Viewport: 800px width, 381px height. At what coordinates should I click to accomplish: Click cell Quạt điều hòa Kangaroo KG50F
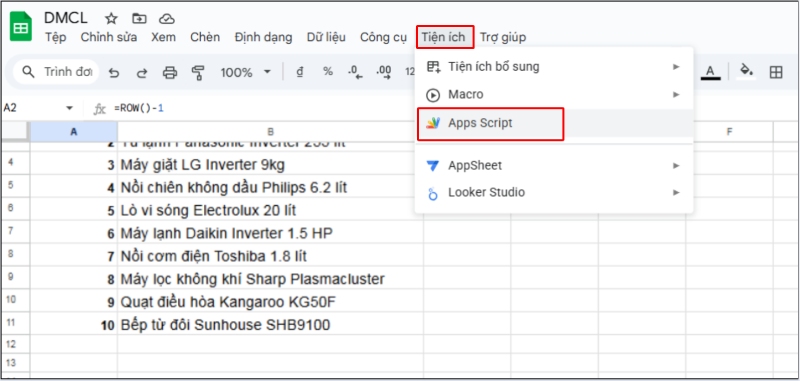tap(270, 302)
